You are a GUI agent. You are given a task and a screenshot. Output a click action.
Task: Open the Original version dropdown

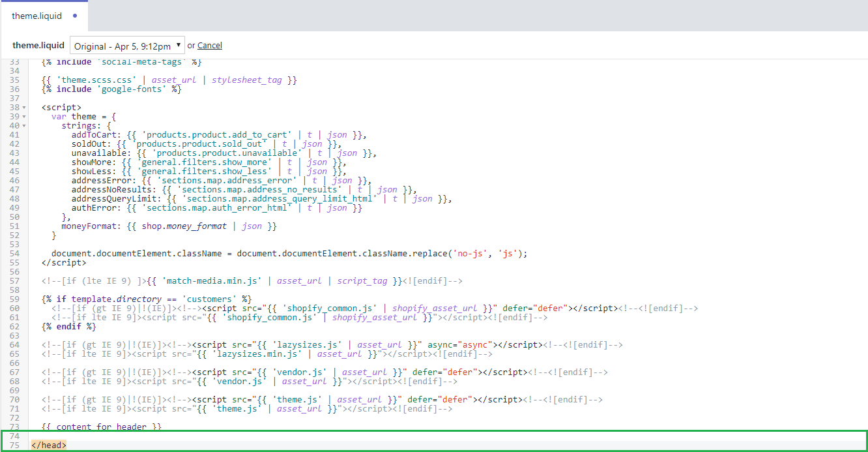tap(127, 46)
